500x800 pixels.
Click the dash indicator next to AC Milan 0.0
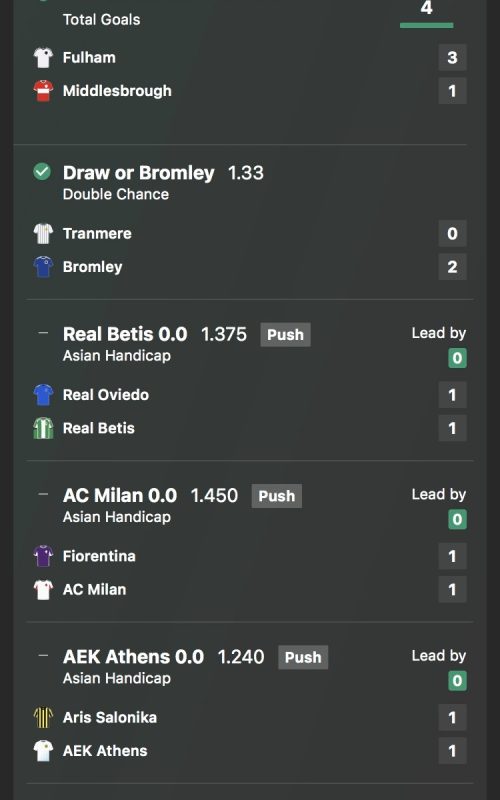(x=43, y=494)
